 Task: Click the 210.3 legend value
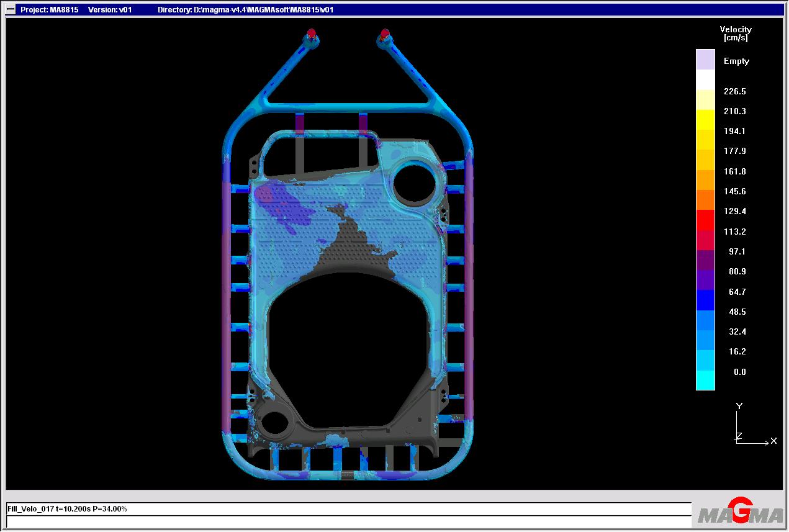point(735,111)
